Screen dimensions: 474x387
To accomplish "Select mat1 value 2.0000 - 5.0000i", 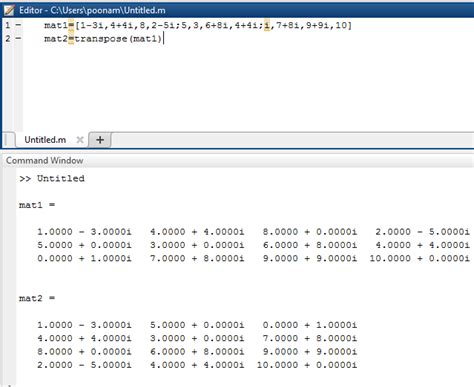I will click(423, 232).
